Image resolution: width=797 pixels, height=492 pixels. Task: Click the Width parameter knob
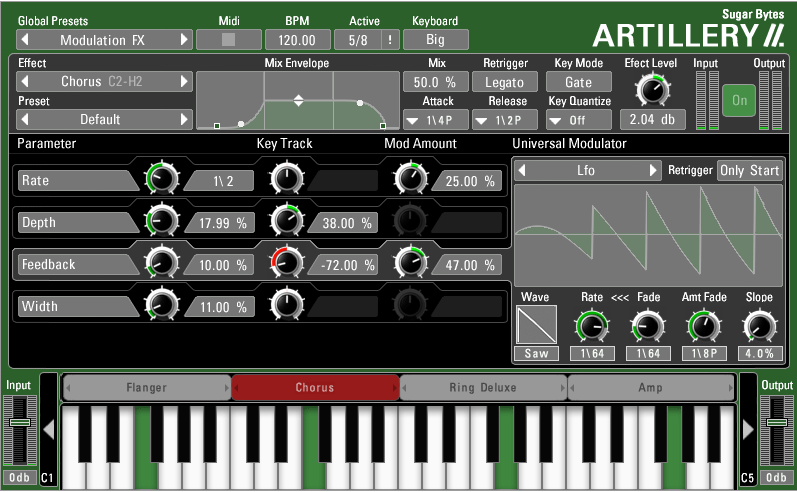coord(162,304)
